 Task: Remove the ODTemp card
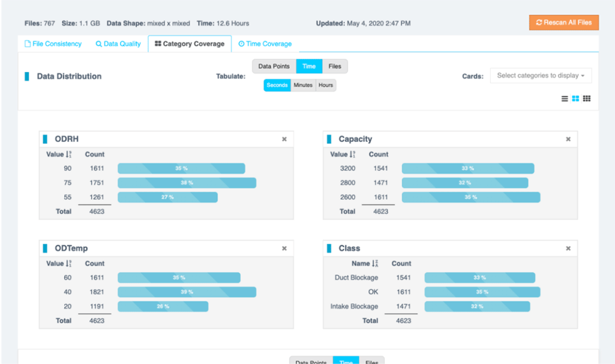[x=284, y=248]
